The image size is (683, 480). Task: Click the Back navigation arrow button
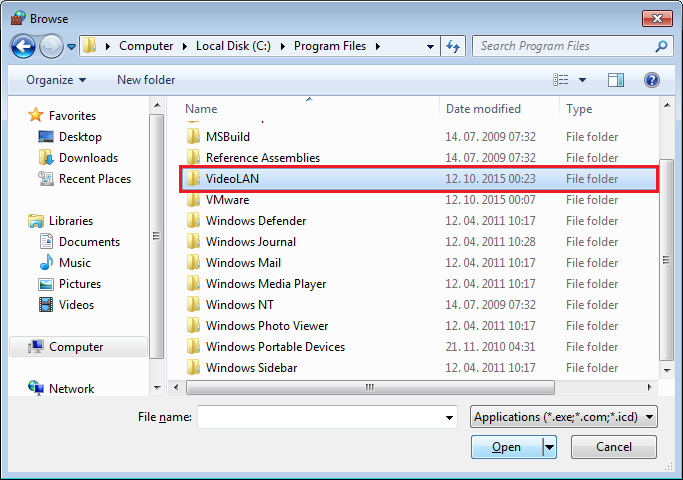tap(24, 46)
